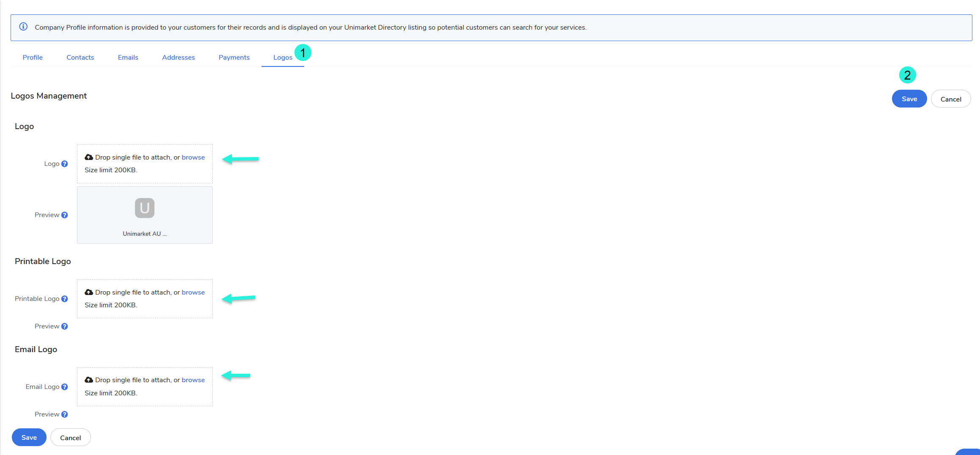Switch to the Contacts tab
The image size is (980, 455).
pyautogui.click(x=80, y=58)
